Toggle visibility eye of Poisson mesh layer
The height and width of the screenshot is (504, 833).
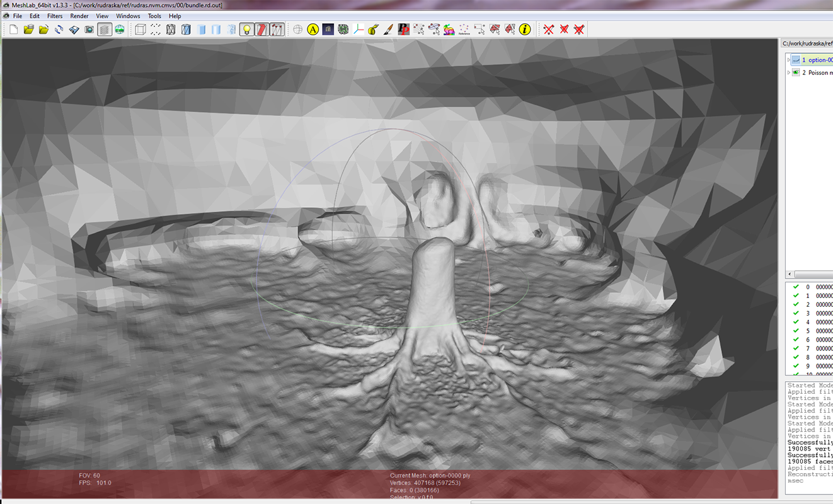tap(796, 72)
